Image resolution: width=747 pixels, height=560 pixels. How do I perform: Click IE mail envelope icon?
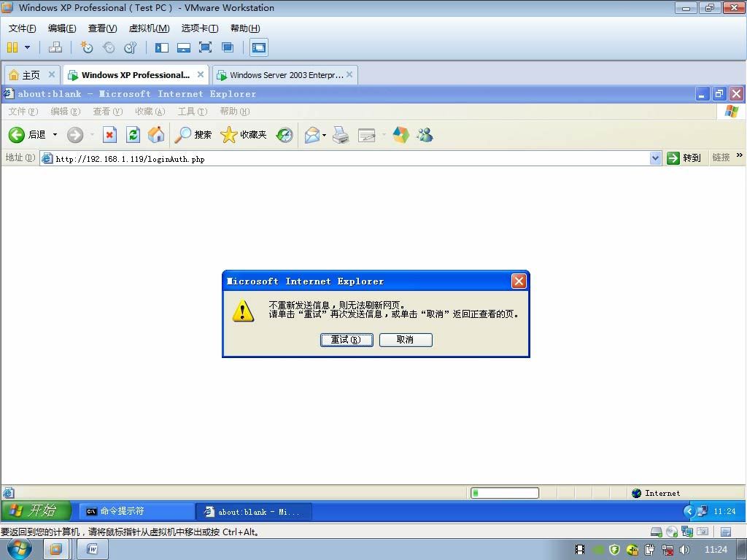point(312,135)
